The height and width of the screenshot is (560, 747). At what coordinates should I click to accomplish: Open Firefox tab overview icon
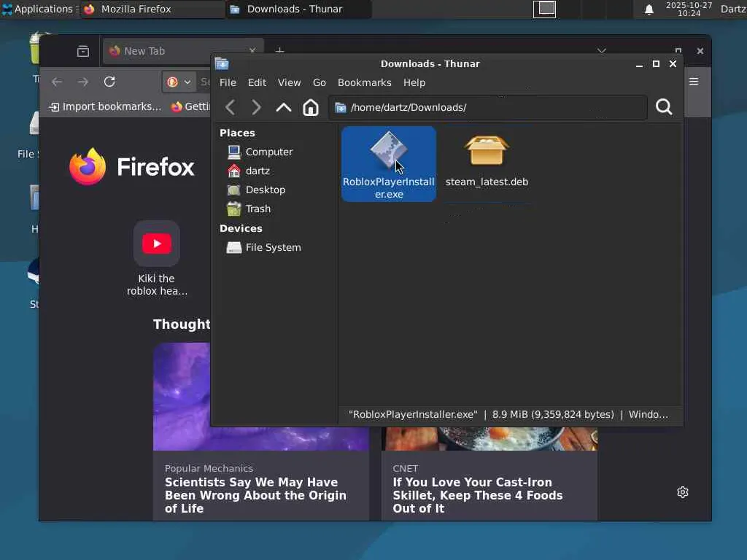(x=83, y=51)
